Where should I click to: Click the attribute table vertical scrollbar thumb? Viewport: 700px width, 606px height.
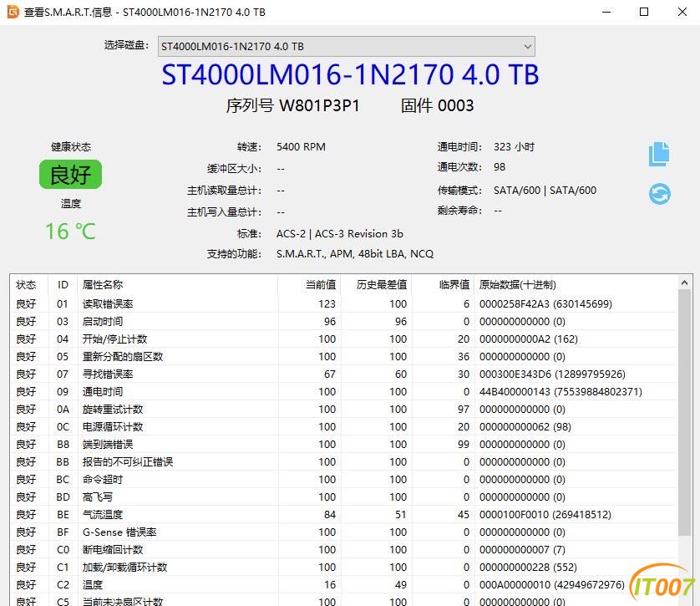(x=684, y=412)
